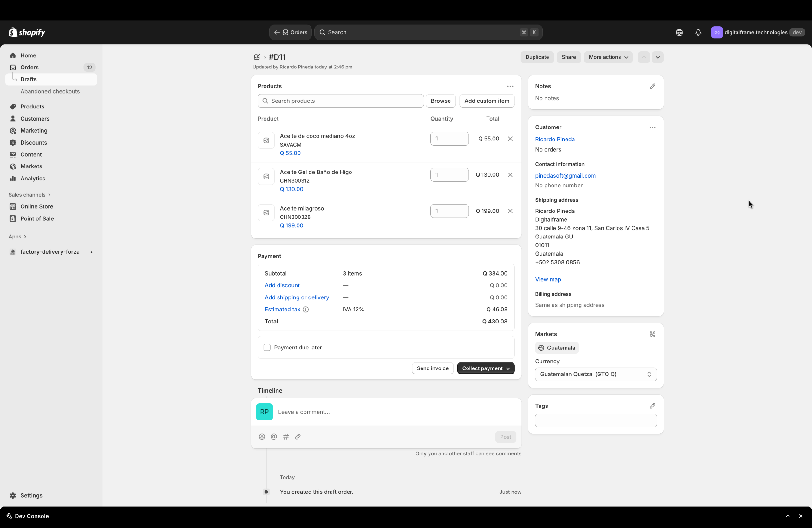812x528 pixels.
Task: Click estimated tax info icon
Action: (x=306, y=310)
